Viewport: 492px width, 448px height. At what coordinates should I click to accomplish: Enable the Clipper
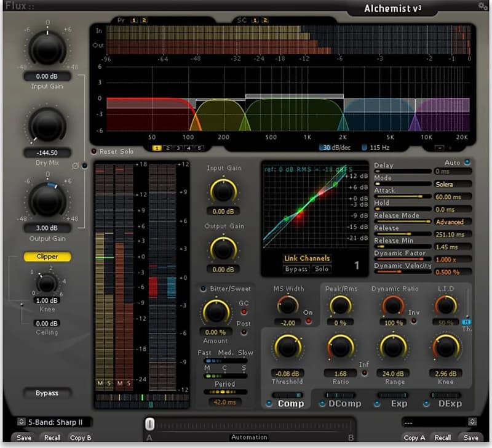click(x=47, y=256)
